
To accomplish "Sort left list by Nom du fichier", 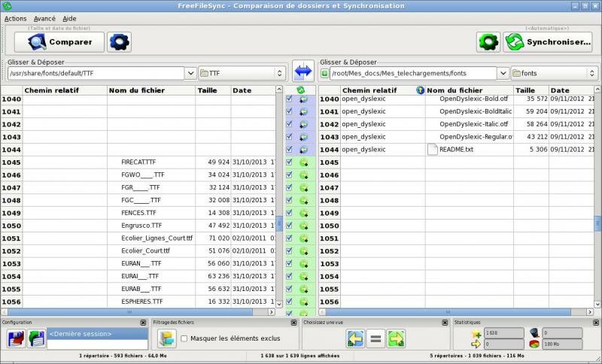I will coord(151,90).
